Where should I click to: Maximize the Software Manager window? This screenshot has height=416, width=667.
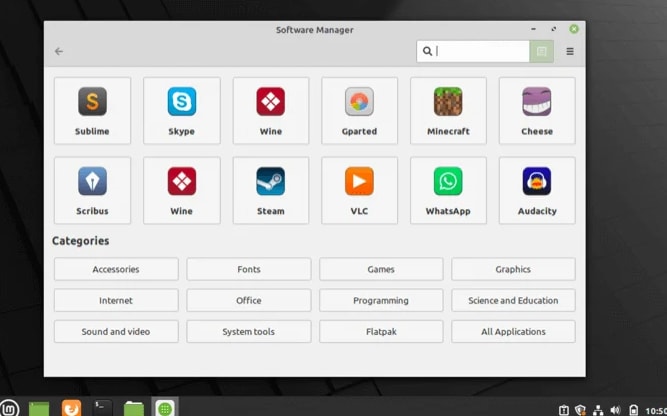pyautogui.click(x=553, y=29)
